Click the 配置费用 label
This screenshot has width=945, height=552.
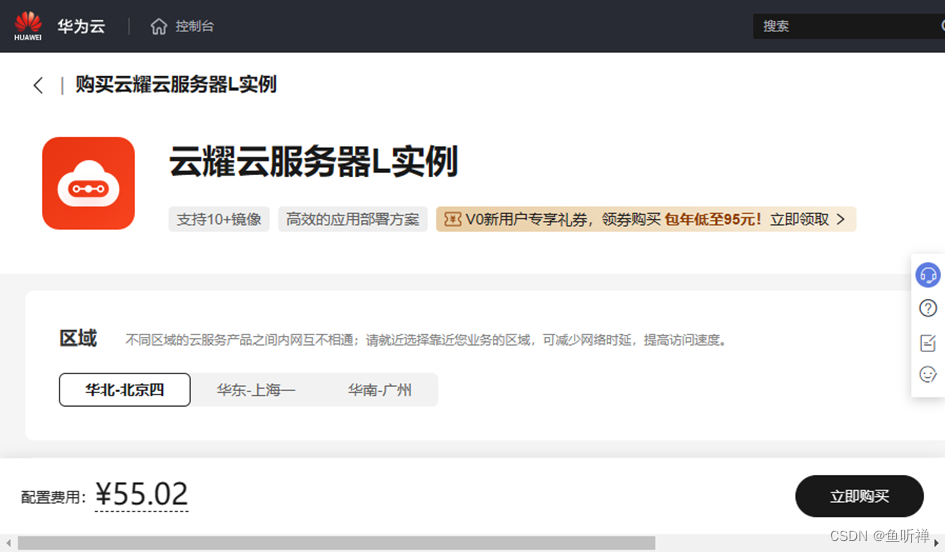pos(53,497)
